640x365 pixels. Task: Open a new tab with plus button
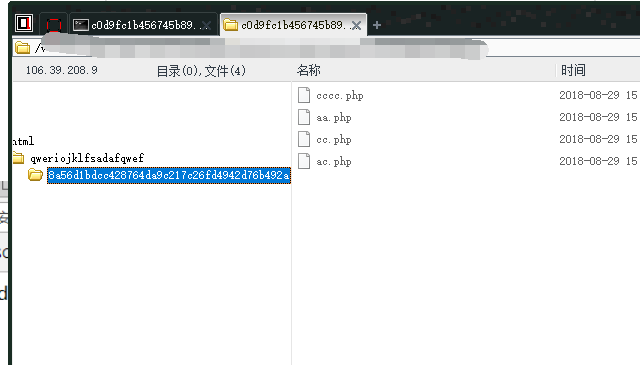click(377, 25)
